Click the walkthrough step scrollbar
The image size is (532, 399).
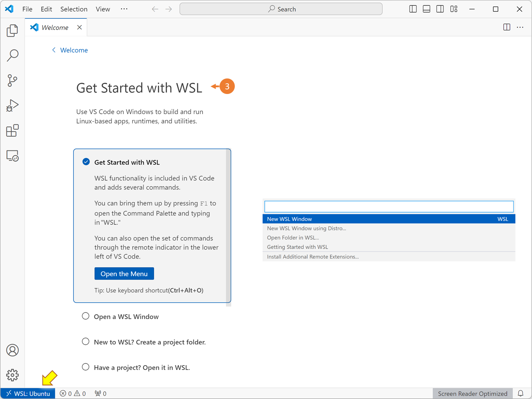click(x=228, y=227)
